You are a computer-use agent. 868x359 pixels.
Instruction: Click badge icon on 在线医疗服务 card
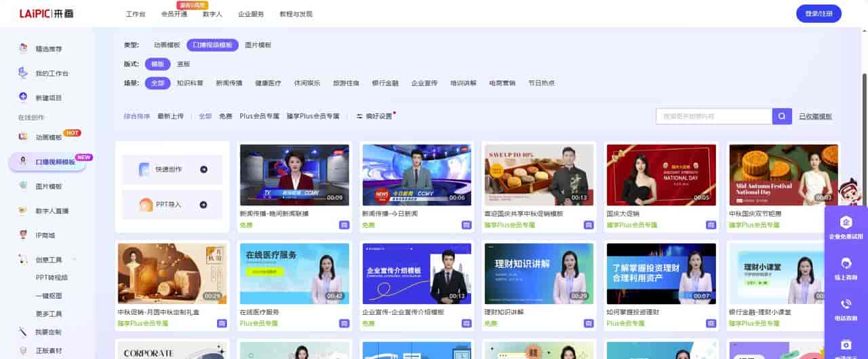[x=344, y=324]
